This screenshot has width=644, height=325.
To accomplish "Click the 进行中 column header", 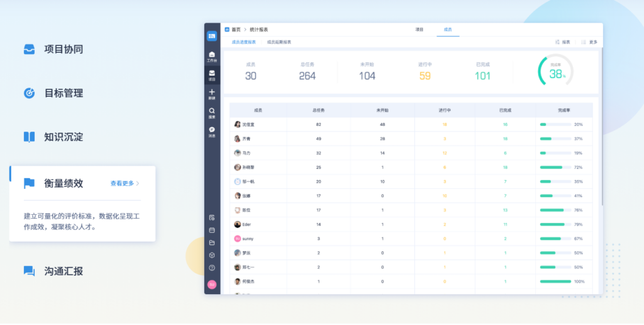I will coord(445,110).
